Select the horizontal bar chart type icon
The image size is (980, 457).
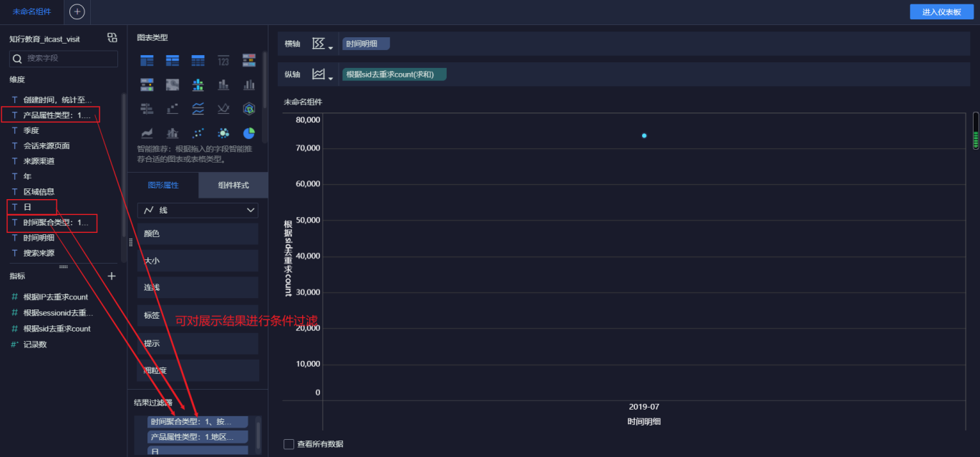[147, 109]
